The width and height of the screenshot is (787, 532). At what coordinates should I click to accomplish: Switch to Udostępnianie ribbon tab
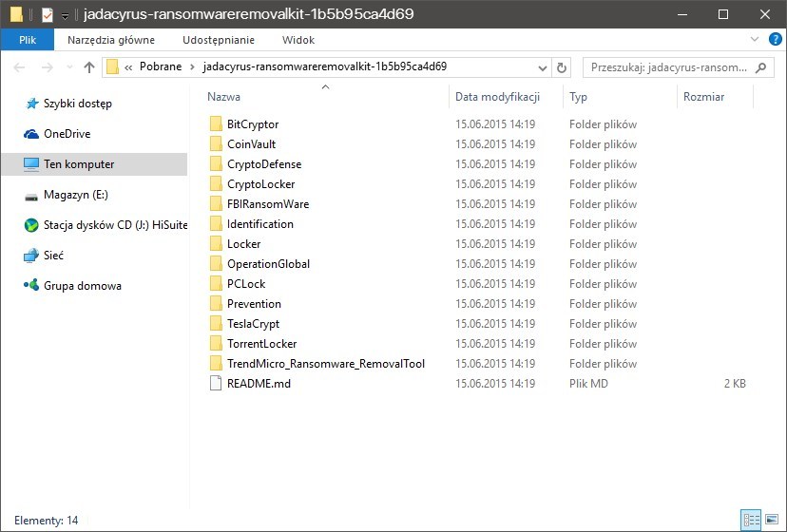click(219, 40)
